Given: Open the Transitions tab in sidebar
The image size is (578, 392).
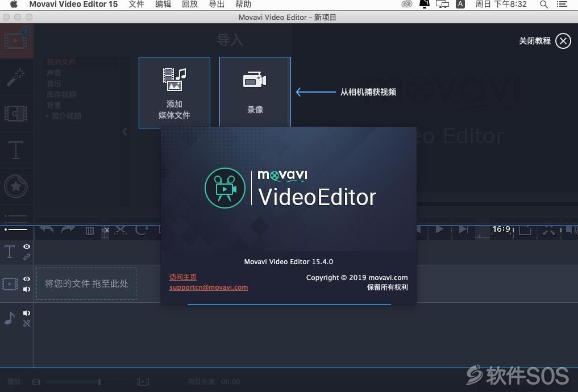Looking at the screenshot, I should coord(16,114).
